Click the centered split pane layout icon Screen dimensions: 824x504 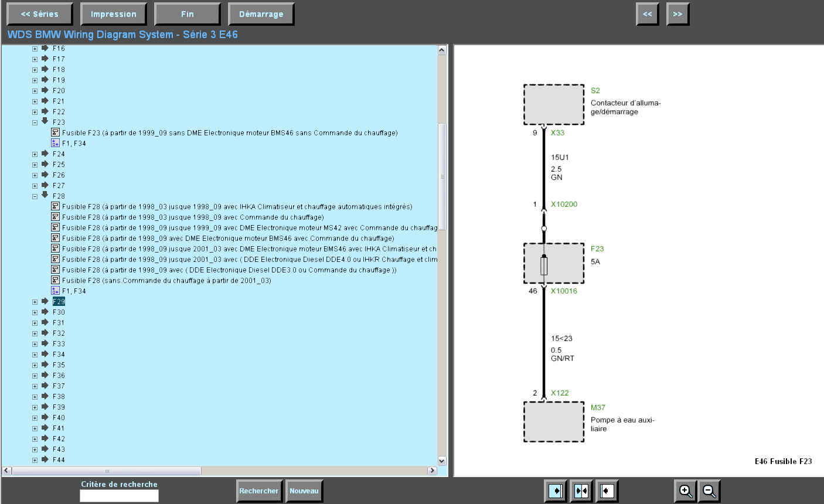coord(581,491)
